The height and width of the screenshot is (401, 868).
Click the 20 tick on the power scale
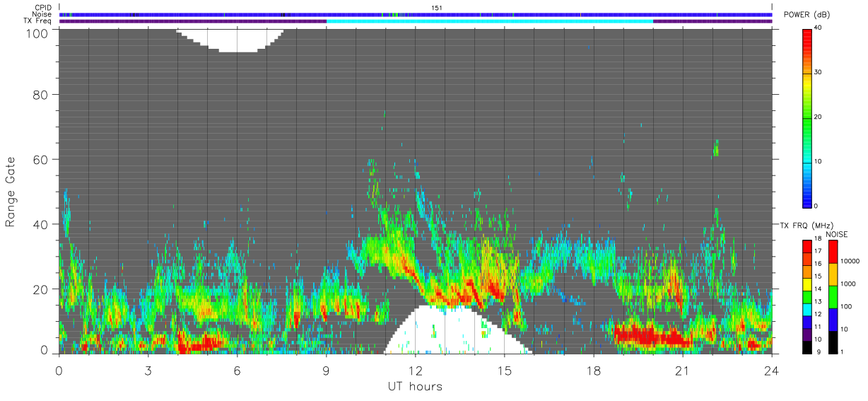coord(819,117)
